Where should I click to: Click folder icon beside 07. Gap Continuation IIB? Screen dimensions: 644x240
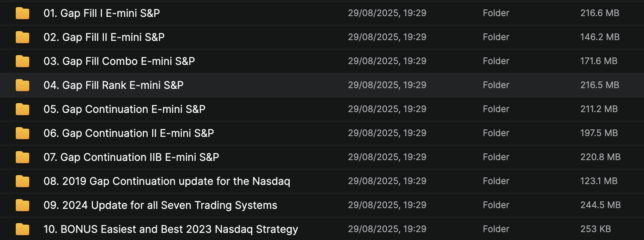(x=22, y=157)
